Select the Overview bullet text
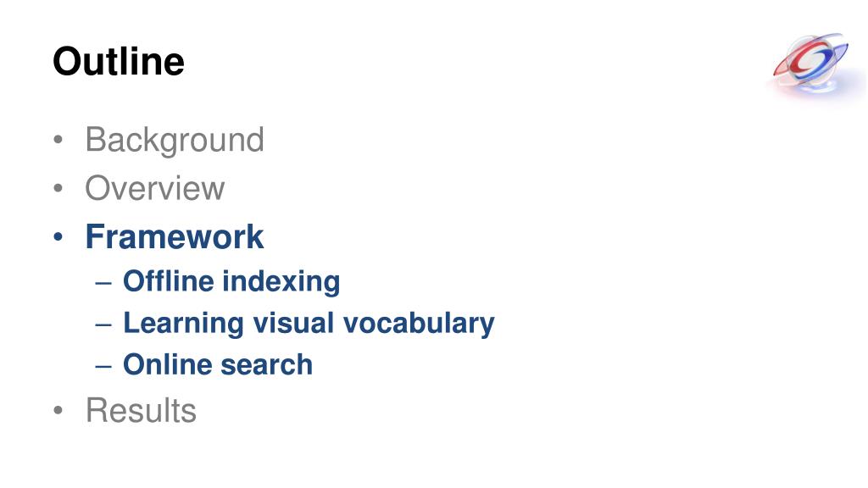Viewport: 868px width, 488px height. pyautogui.click(x=155, y=189)
